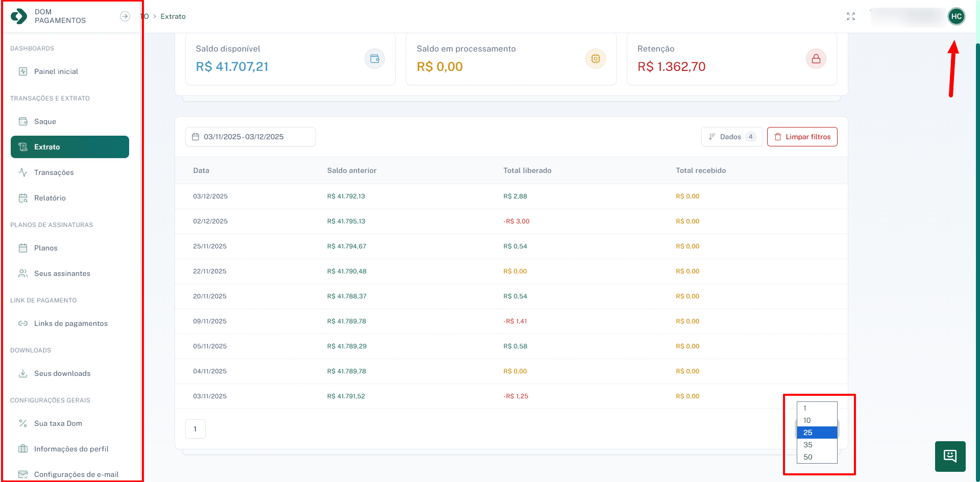Open the Dados column filter dropdown
The width and height of the screenshot is (980, 482).
tap(731, 137)
